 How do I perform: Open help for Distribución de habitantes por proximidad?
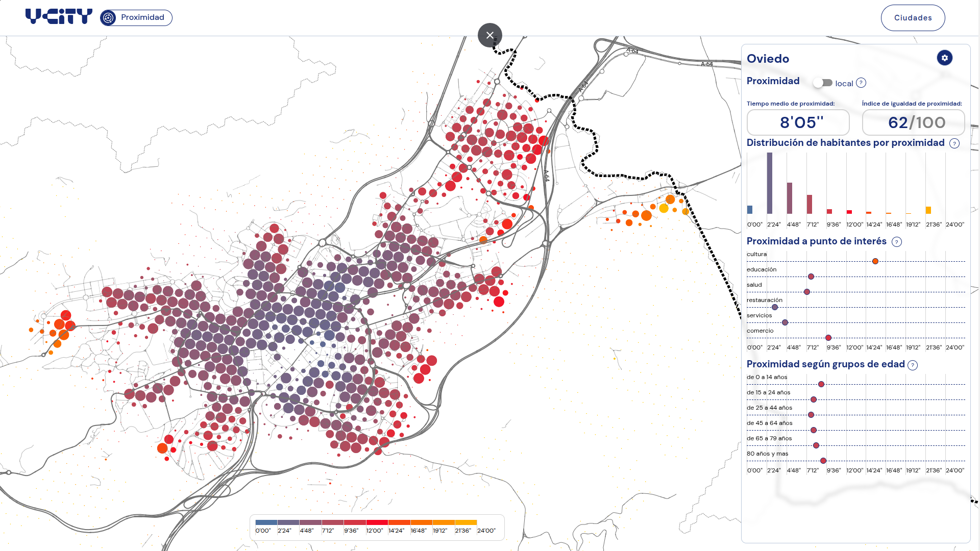coord(954,143)
